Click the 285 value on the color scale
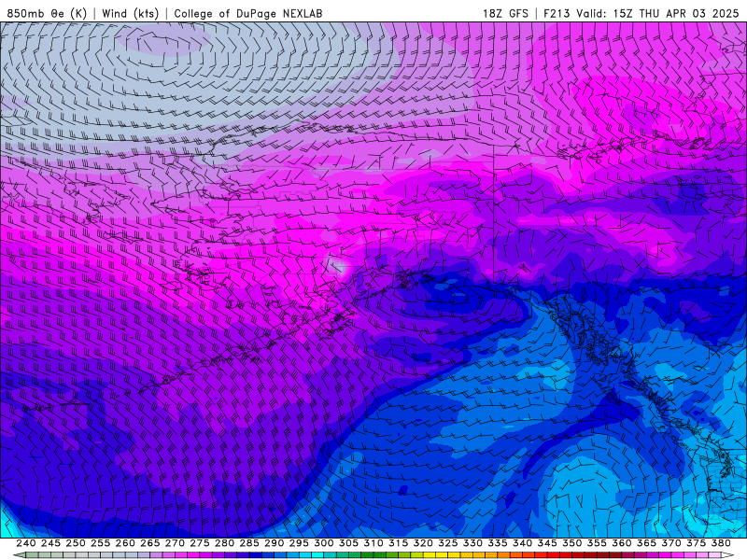 (249, 543)
